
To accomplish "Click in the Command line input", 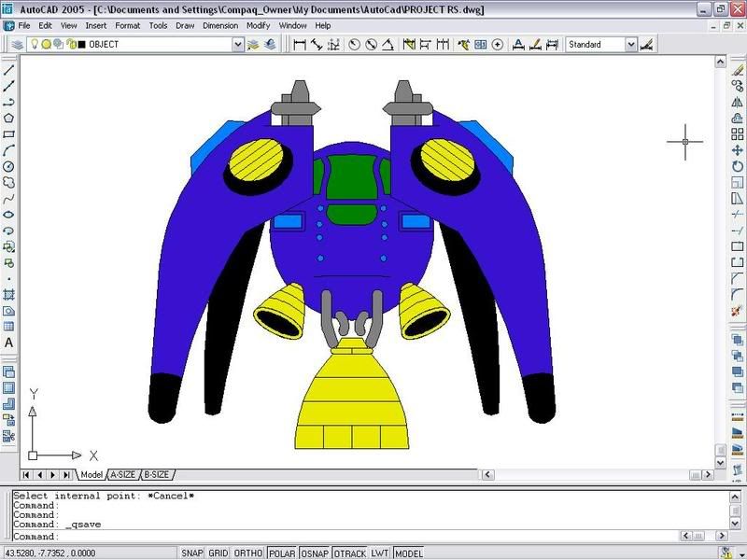I will pyautogui.click(x=373, y=537).
